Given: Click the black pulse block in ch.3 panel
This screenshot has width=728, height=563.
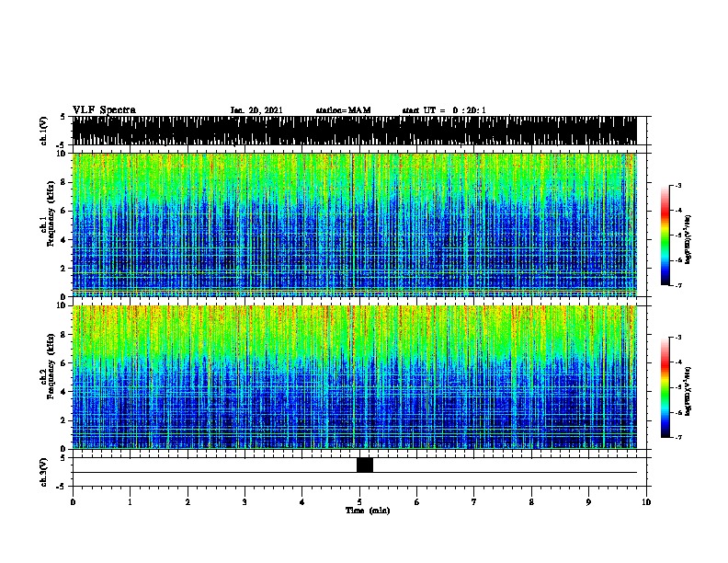Looking at the screenshot, I should point(365,465).
